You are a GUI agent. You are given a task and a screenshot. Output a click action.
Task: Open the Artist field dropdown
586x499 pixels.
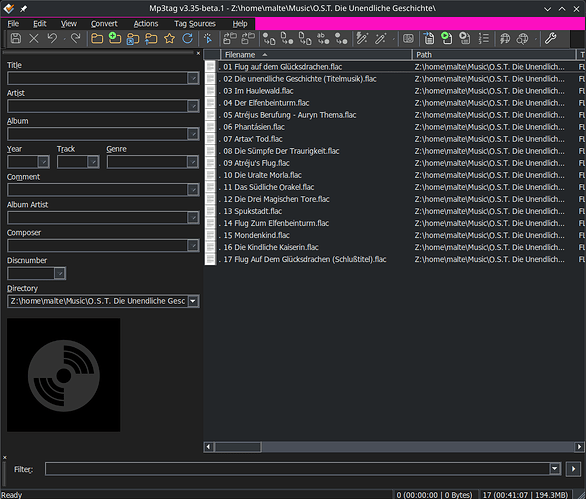click(193, 106)
